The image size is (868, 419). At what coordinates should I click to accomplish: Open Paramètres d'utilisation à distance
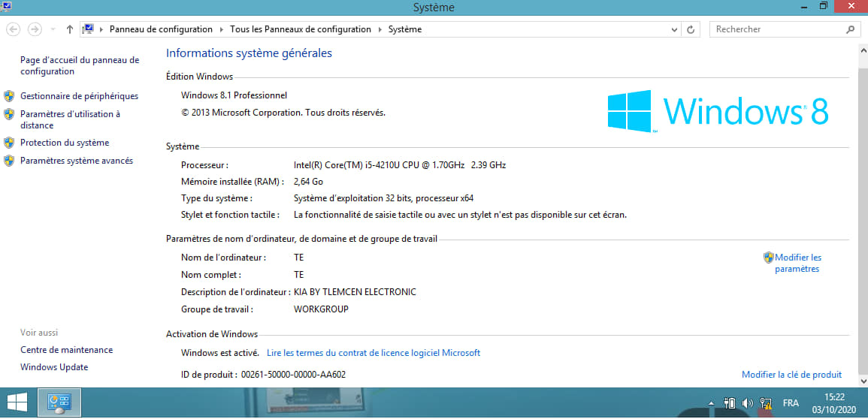pyautogui.click(x=71, y=119)
